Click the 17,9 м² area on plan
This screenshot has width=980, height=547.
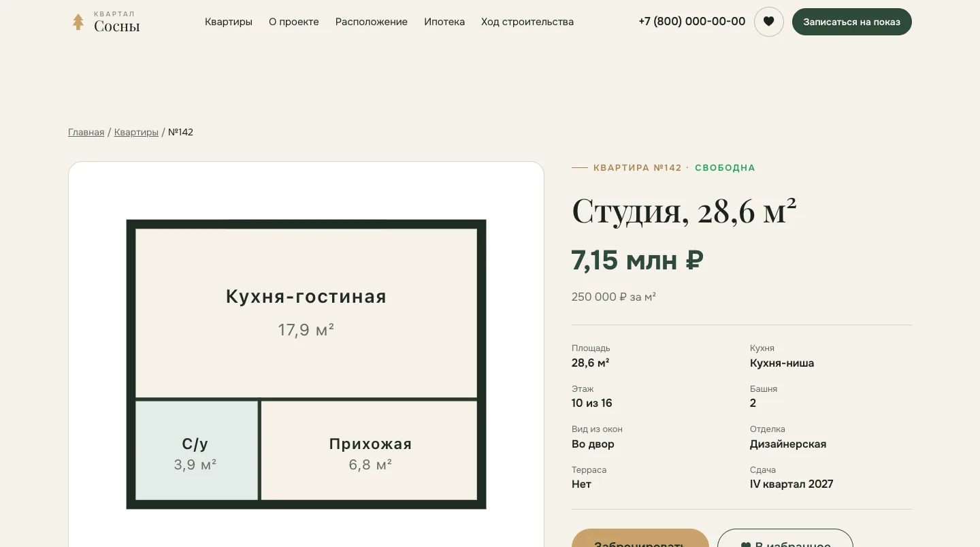306,330
